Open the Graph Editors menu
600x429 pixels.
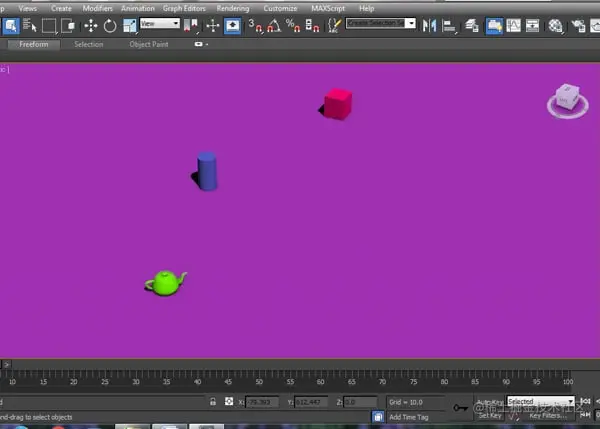(184, 8)
